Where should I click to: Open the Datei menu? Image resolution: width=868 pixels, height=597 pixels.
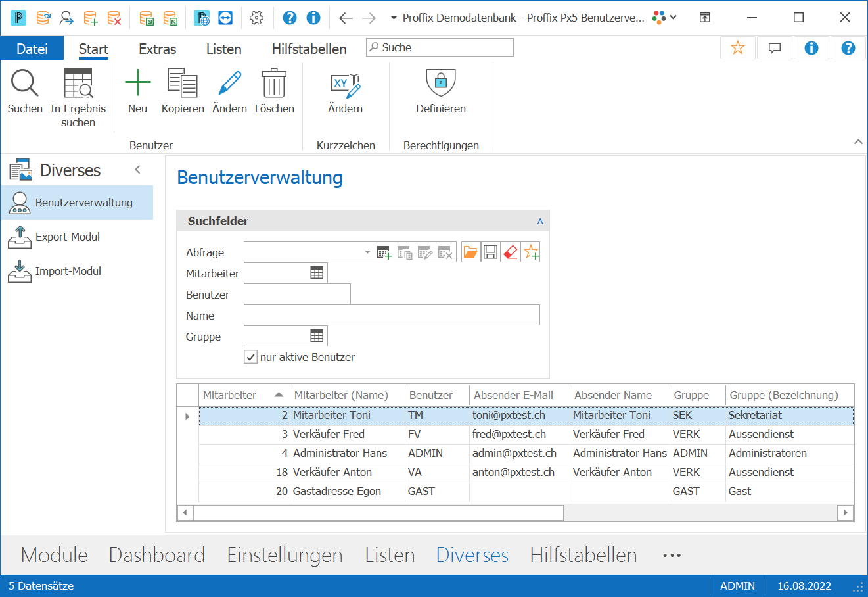point(32,49)
